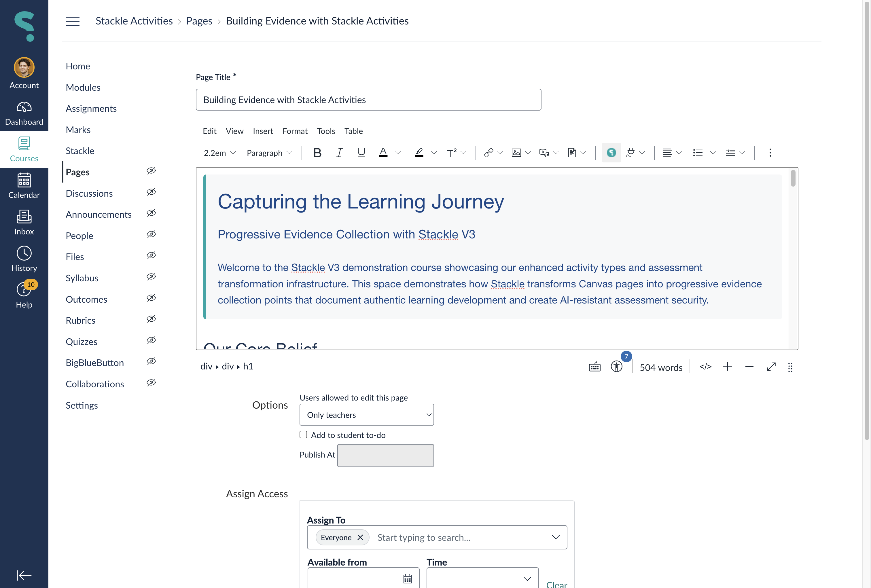871x588 pixels.
Task: Click the insert link icon
Action: (x=488, y=153)
